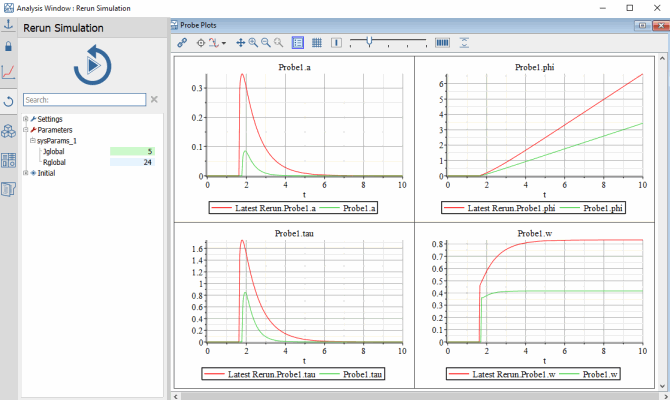670x400 pixels.
Task: Click the large Rerun Simulation play button
Action: coord(91,66)
